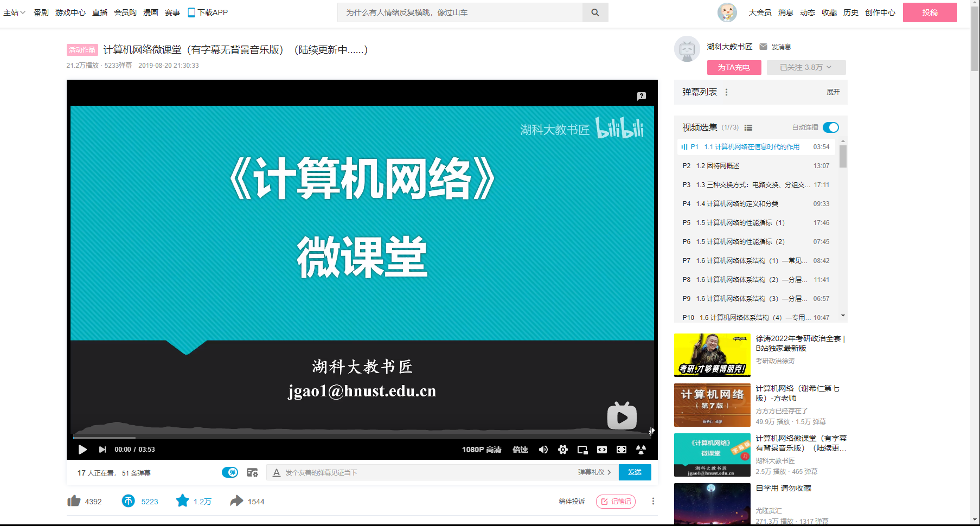980x526 pixels.
Task: Click the 稿件投诉 report link
Action: point(572,502)
